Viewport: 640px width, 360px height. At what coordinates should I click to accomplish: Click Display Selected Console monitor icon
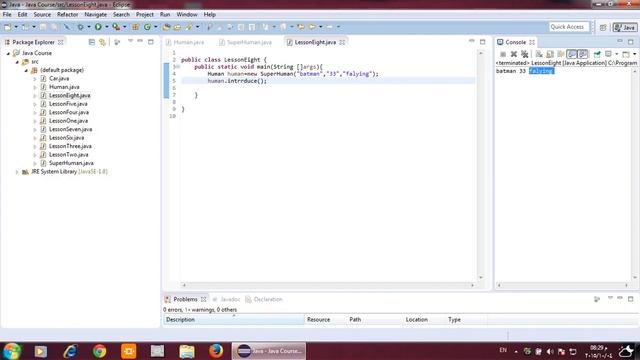point(609,54)
